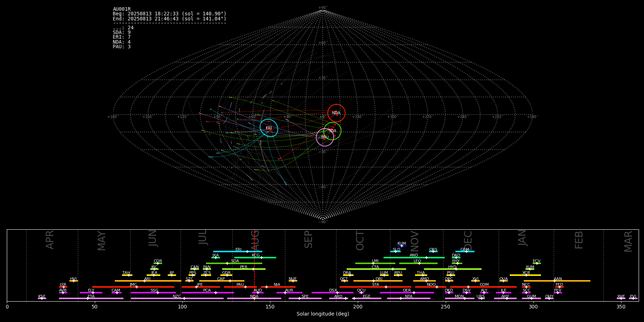Click the NOV month label on timeline
The width and height of the screenshot is (644, 322).
coord(414,241)
